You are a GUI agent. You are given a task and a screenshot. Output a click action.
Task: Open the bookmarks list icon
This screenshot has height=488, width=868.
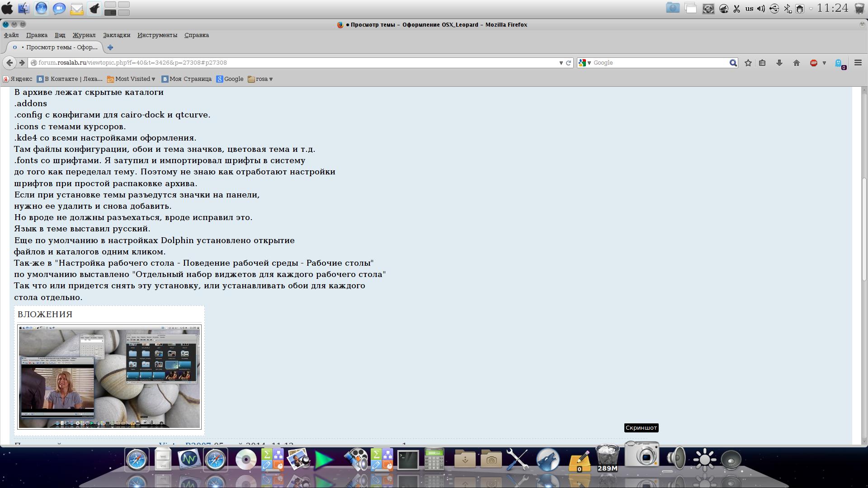pos(762,63)
